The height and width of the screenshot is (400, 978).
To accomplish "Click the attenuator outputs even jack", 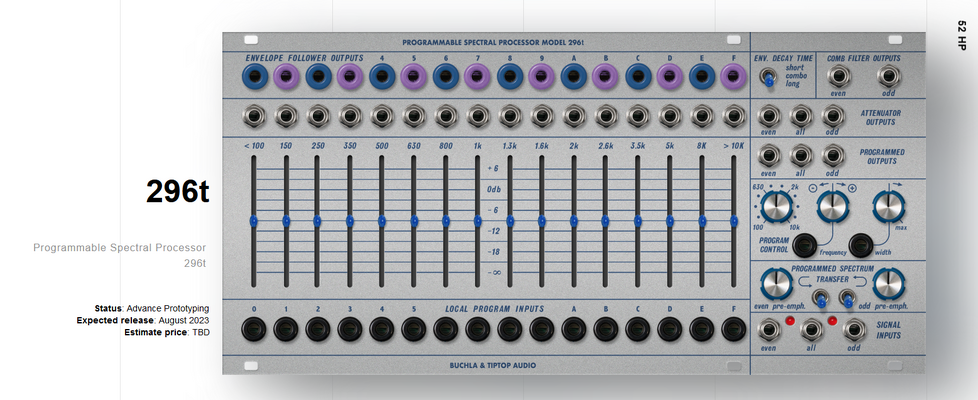I will click(x=769, y=116).
